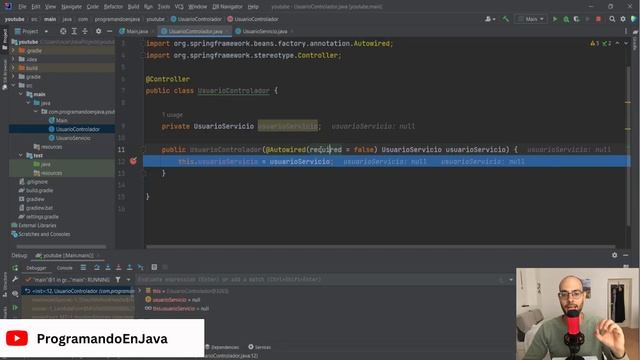
Task: Click youtube breadcrumb in navigation bar
Action: (15, 19)
